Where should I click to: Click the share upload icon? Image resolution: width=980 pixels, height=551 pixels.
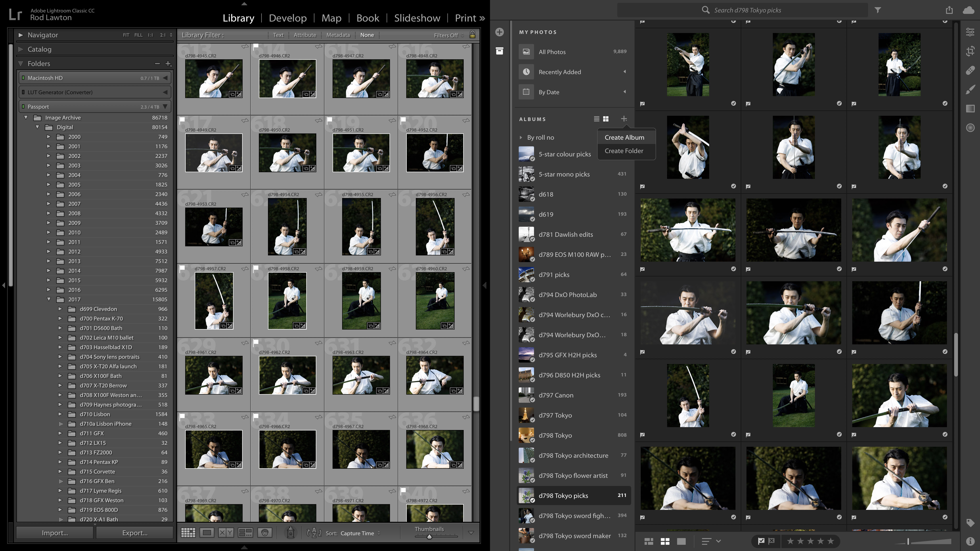(x=949, y=10)
